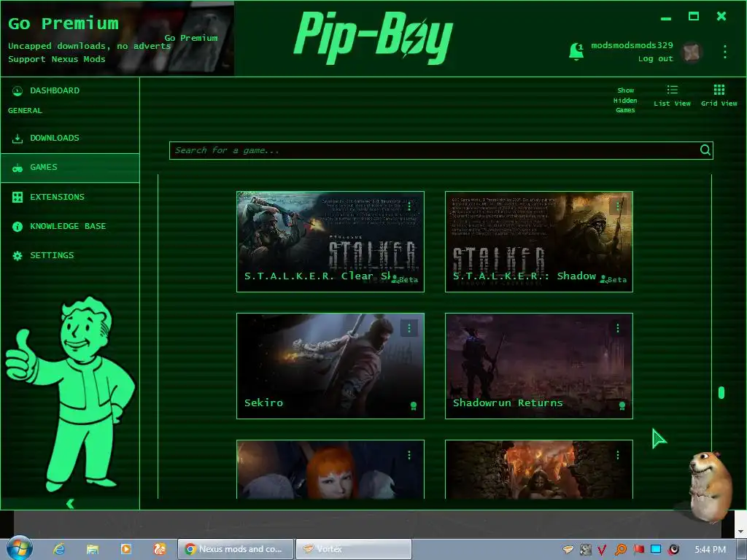Viewport: 747px width, 560px height.
Task: Switch to the Chrome Nexus mods window
Action: 236,549
